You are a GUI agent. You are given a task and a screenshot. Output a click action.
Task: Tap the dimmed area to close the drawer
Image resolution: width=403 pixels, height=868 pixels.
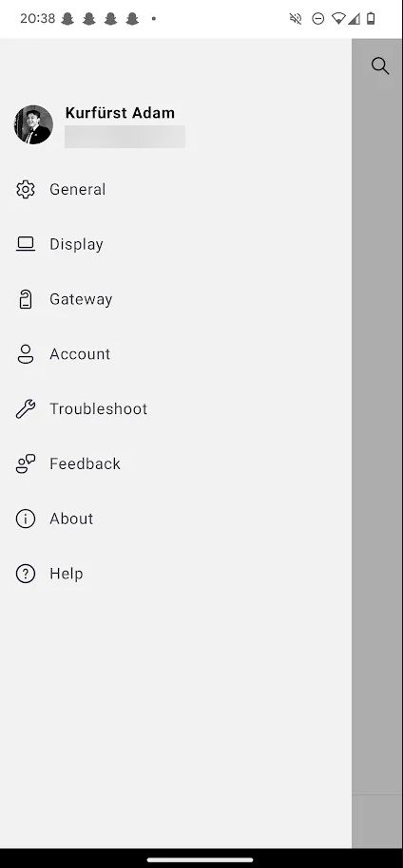coord(377,443)
